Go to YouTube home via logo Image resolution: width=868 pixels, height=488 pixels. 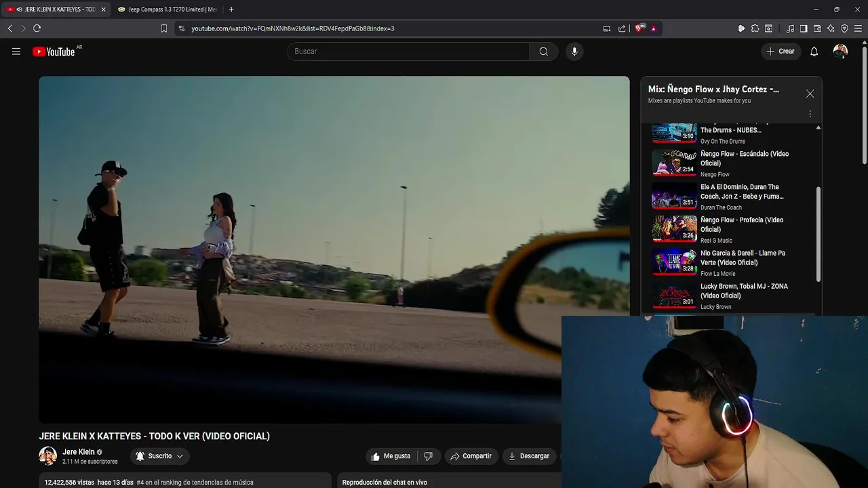click(54, 52)
